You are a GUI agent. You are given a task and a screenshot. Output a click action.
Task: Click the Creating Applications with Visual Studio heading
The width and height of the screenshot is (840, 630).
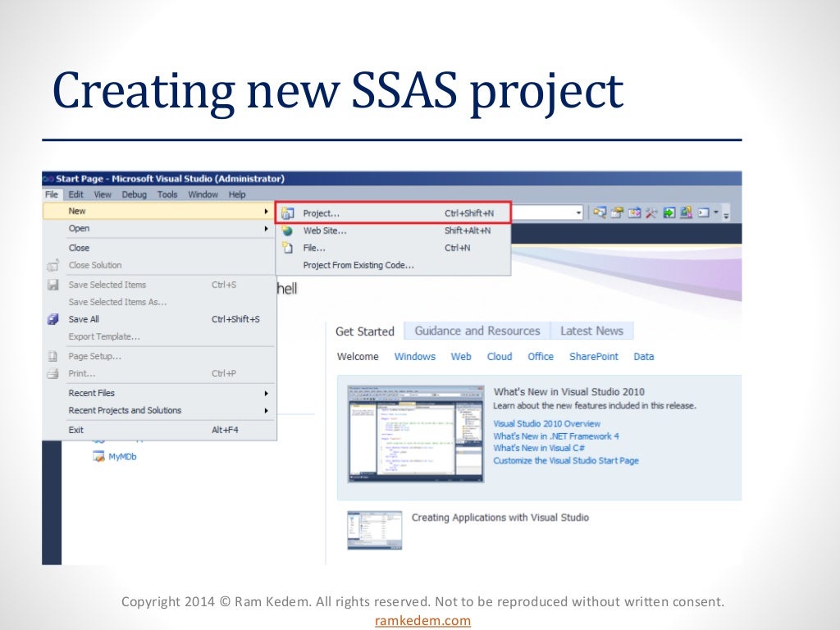pos(500,518)
